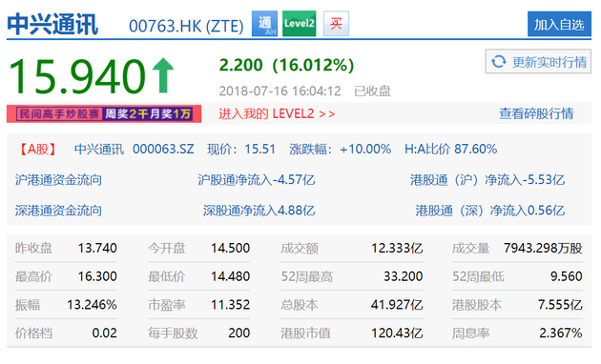Refresh quotes with 更新实时行情 button
This screenshot has width=601, height=364.
pos(538,61)
